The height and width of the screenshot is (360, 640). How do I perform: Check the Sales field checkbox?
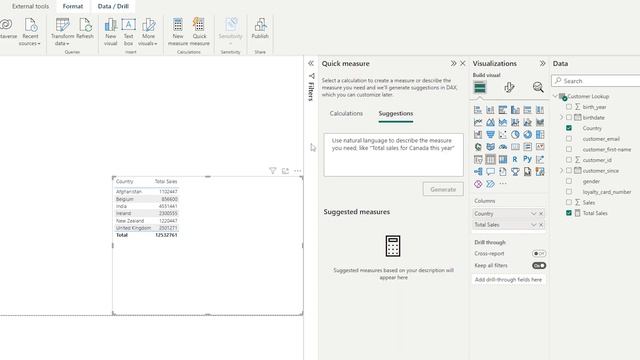click(569, 202)
